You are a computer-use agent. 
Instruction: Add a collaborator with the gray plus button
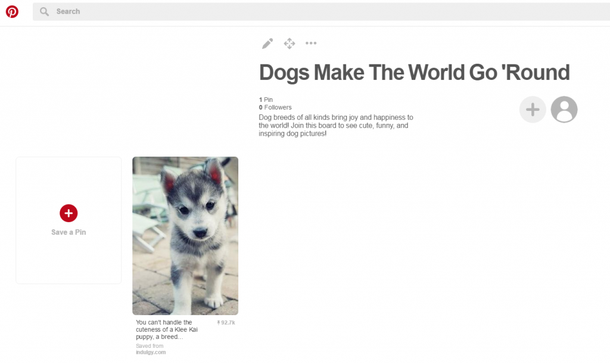click(533, 110)
